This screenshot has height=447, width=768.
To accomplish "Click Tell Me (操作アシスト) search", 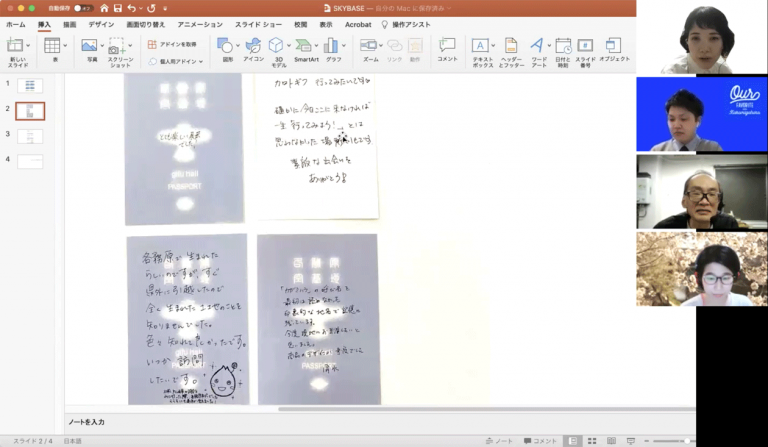I will (x=406, y=24).
